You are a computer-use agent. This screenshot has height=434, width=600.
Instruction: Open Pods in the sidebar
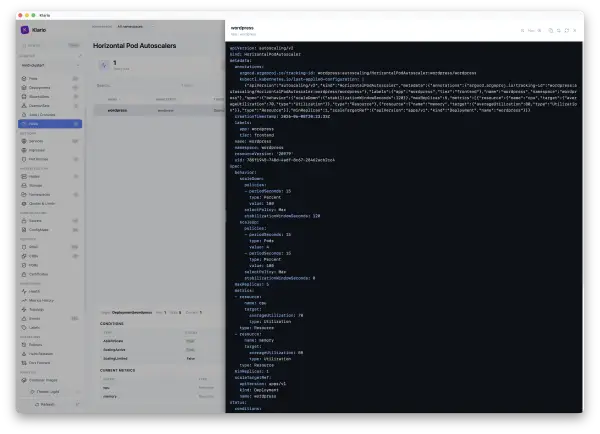50,78
